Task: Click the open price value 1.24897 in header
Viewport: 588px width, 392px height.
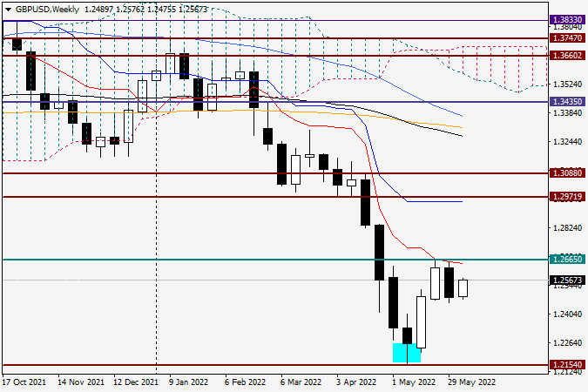Action: click(x=98, y=10)
